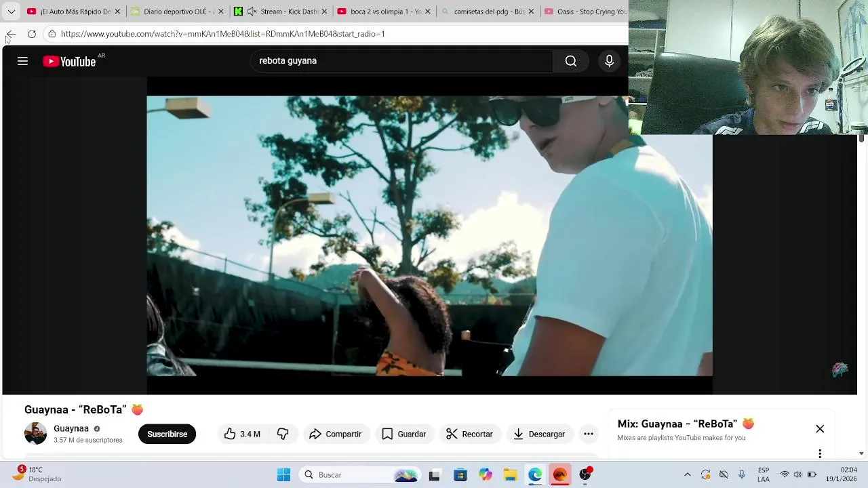
Task: Open weather widget showing 18°C
Action: coord(37,474)
